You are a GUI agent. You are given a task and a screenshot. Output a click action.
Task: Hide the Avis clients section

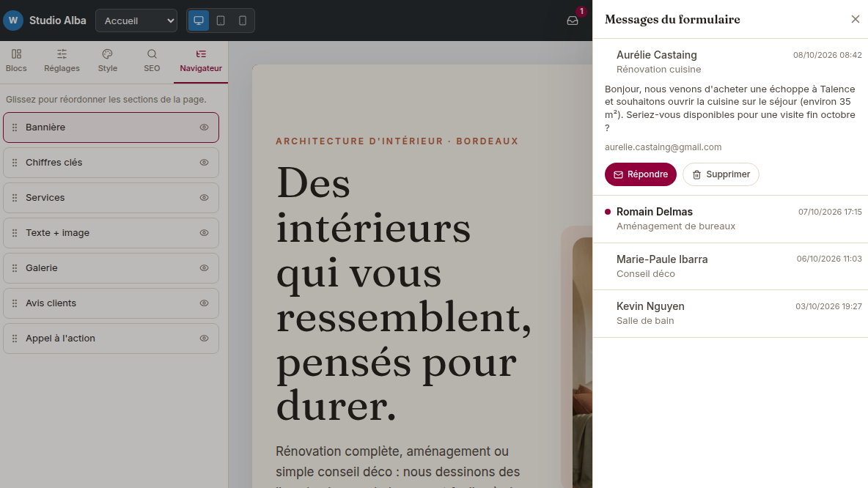[x=205, y=303]
